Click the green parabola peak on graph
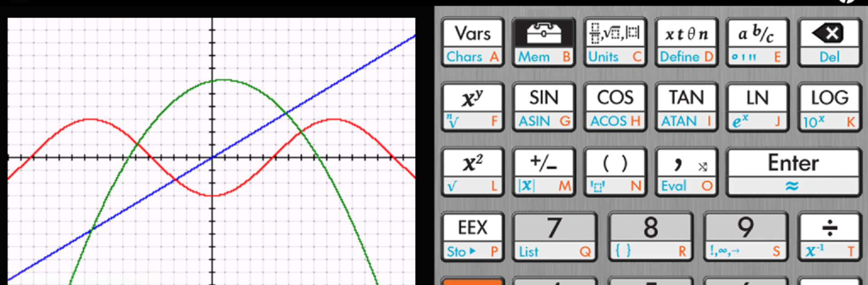Image resolution: width=868 pixels, height=285 pixels. 222,80
